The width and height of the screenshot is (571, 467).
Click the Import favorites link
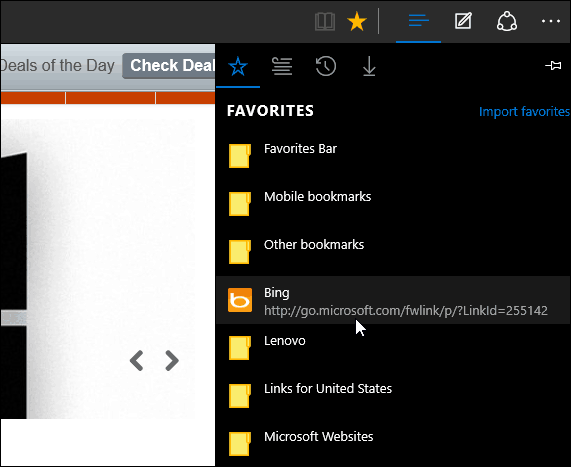[x=524, y=111]
